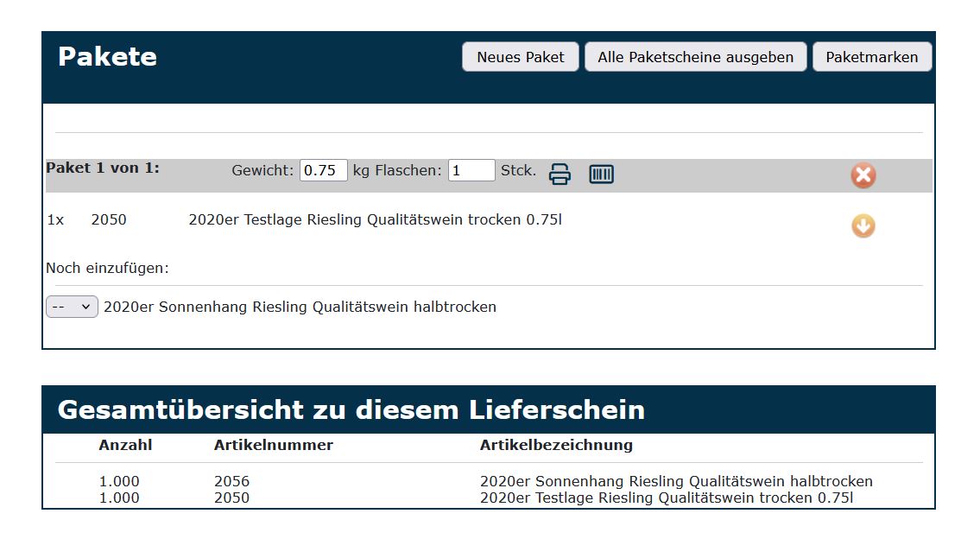Delete Paket 1 with the red X
Viewport: 980px width, 539px height.
point(863,175)
